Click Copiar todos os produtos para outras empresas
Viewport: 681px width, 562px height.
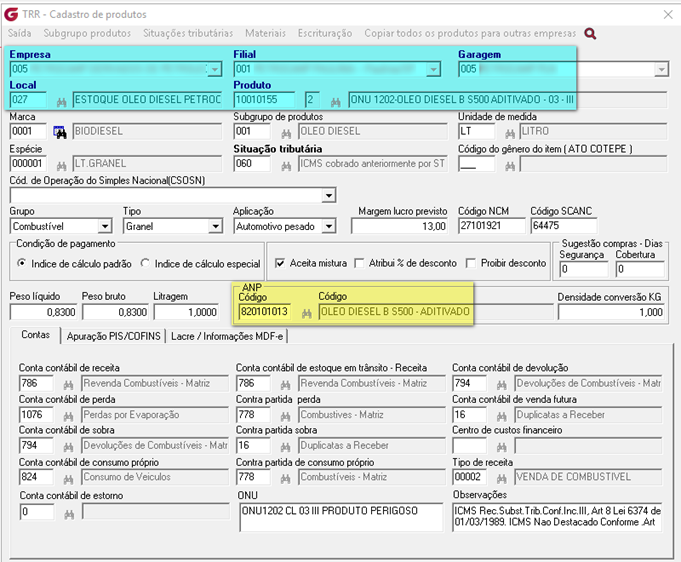(470, 33)
